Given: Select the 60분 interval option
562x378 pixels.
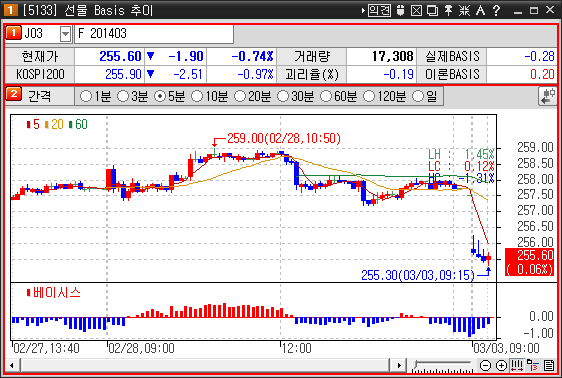Looking at the screenshot, I should pos(338,96).
